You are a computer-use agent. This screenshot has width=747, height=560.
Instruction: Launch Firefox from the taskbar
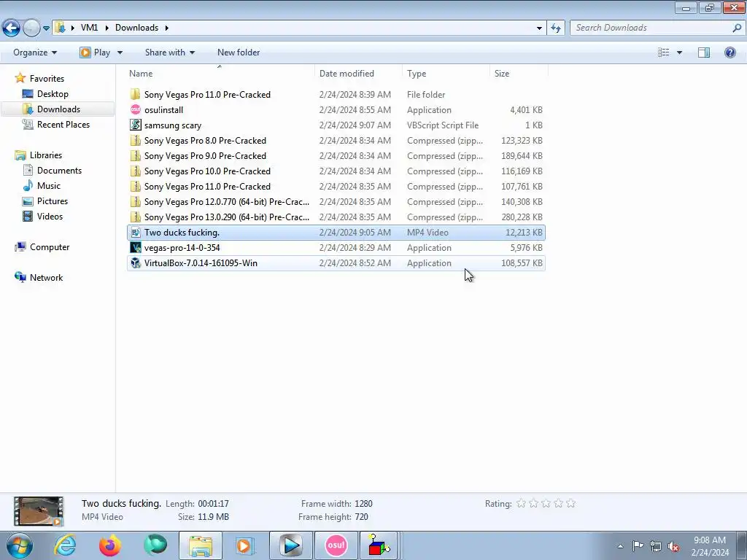click(x=110, y=545)
